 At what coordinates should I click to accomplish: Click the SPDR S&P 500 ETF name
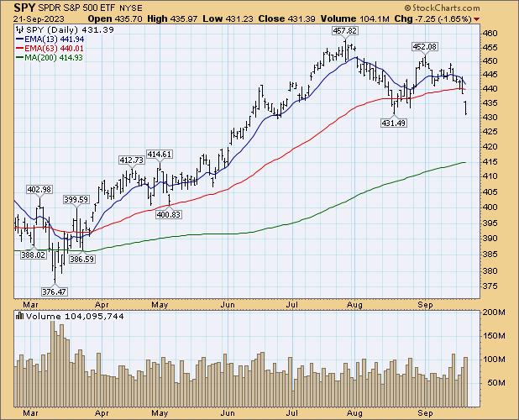click(x=77, y=8)
